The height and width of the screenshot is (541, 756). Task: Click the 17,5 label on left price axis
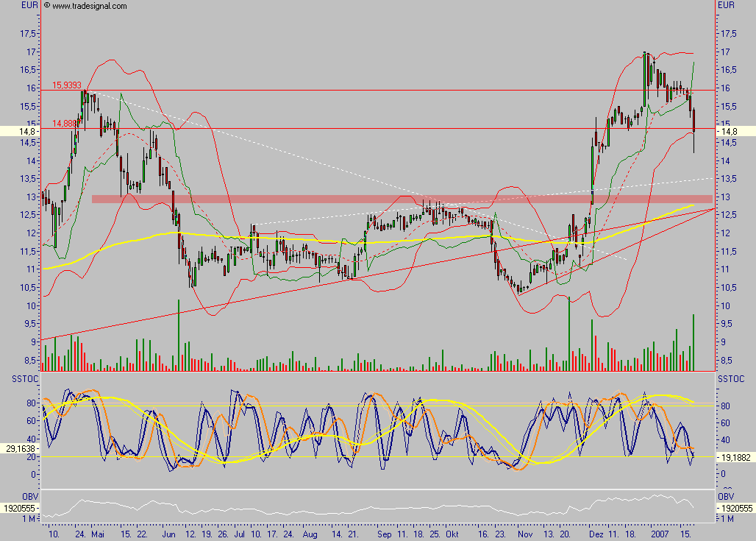[x=28, y=33]
